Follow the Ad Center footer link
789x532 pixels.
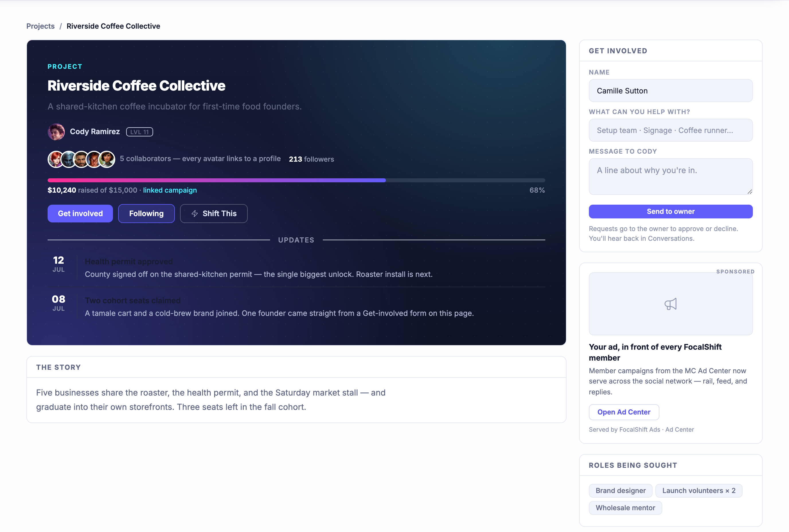[679, 429]
